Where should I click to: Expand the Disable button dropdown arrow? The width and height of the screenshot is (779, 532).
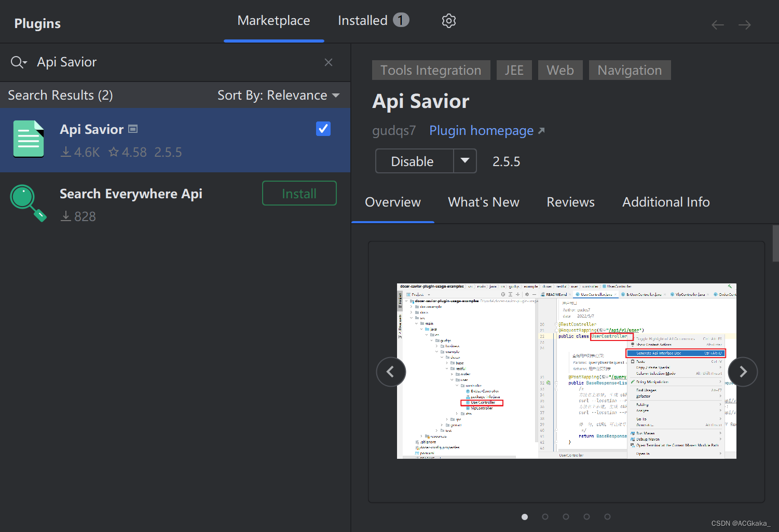click(465, 161)
